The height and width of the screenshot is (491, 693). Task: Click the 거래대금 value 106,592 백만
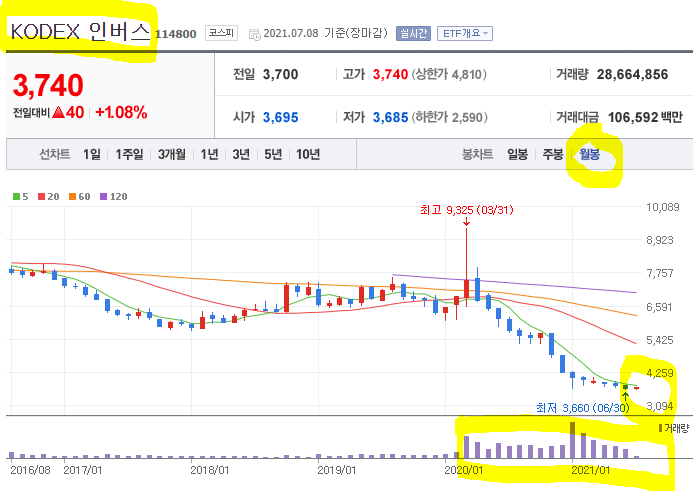pyautogui.click(x=645, y=118)
